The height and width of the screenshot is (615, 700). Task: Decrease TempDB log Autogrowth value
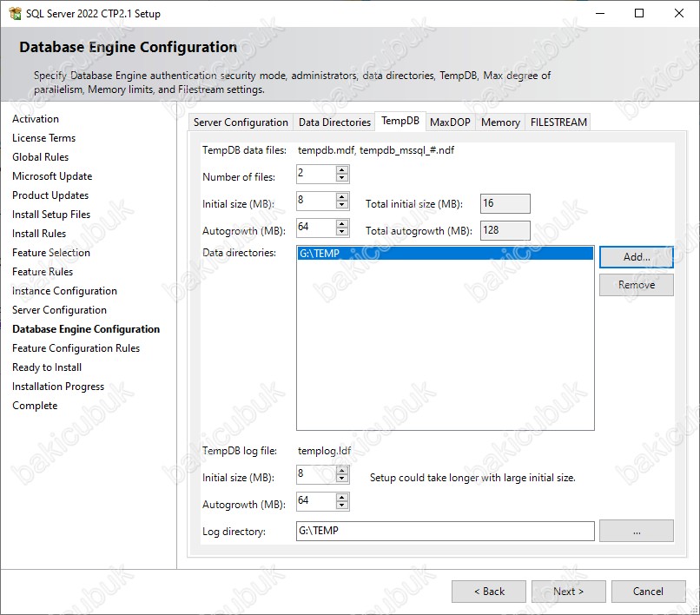tap(342, 506)
